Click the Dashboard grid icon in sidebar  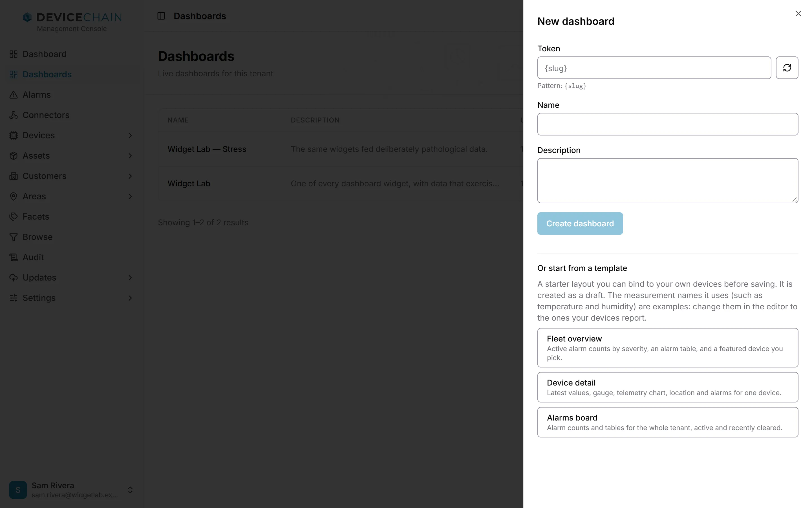[14, 54]
